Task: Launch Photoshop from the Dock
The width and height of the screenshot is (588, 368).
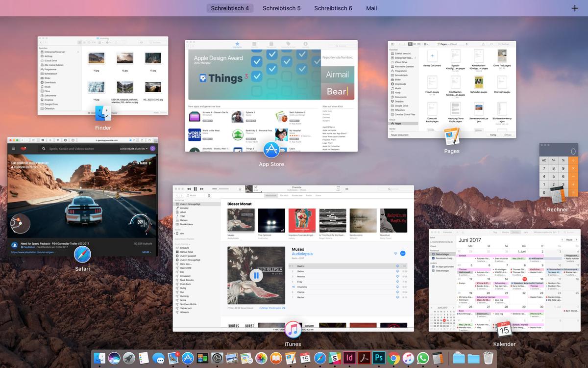Action: tap(379, 358)
